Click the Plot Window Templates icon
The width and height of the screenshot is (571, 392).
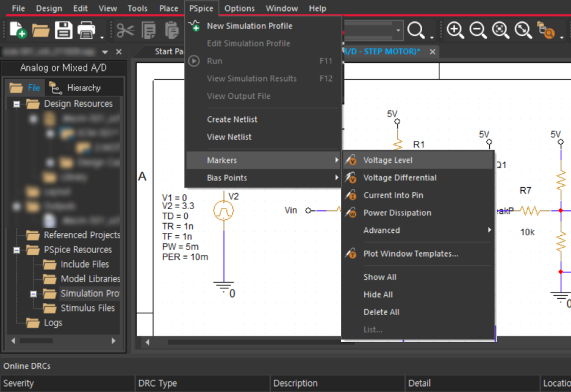[x=351, y=254]
